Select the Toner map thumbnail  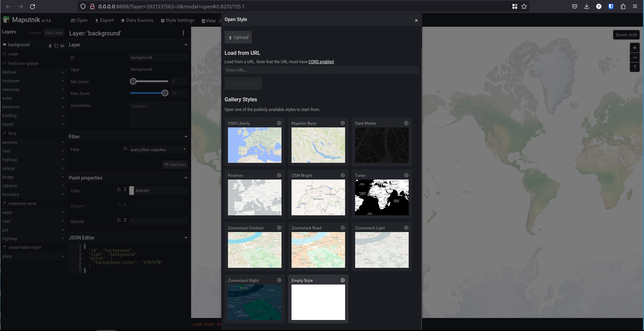coord(382,197)
